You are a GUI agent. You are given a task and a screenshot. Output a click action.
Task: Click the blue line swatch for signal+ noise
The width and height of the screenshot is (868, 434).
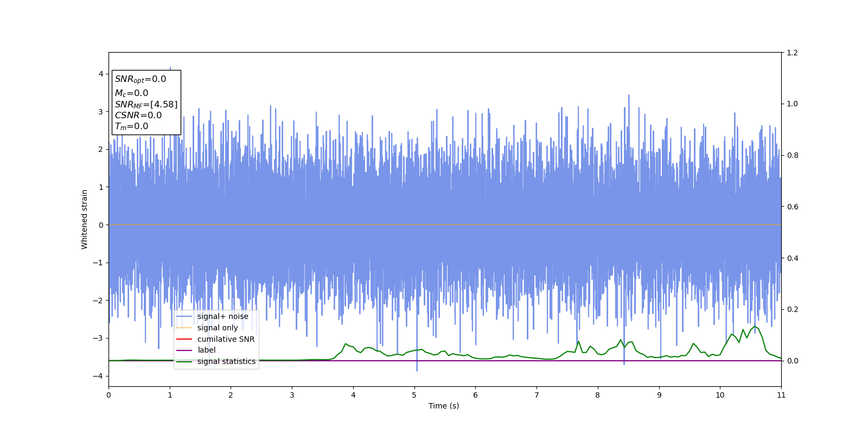tap(184, 316)
